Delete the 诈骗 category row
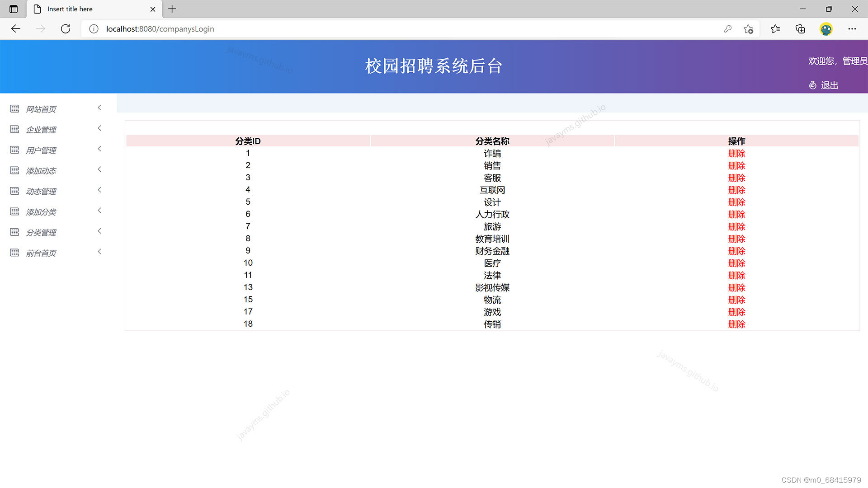 (x=736, y=154)
